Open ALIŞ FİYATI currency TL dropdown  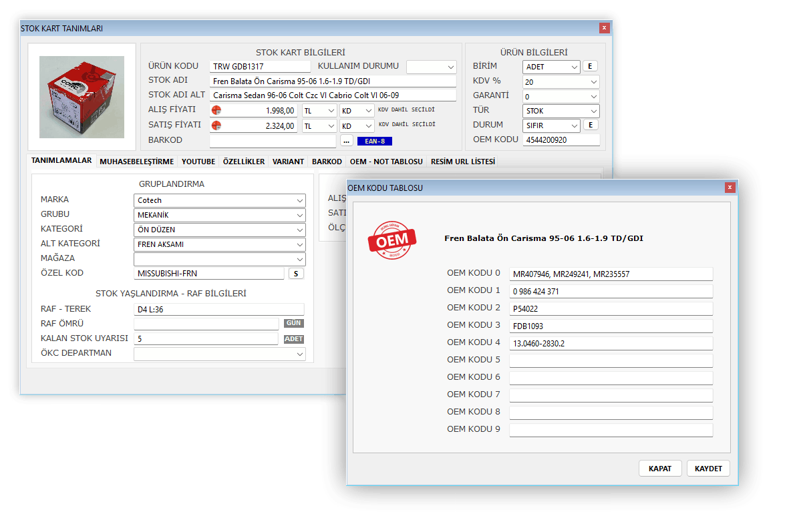point(319,111)
